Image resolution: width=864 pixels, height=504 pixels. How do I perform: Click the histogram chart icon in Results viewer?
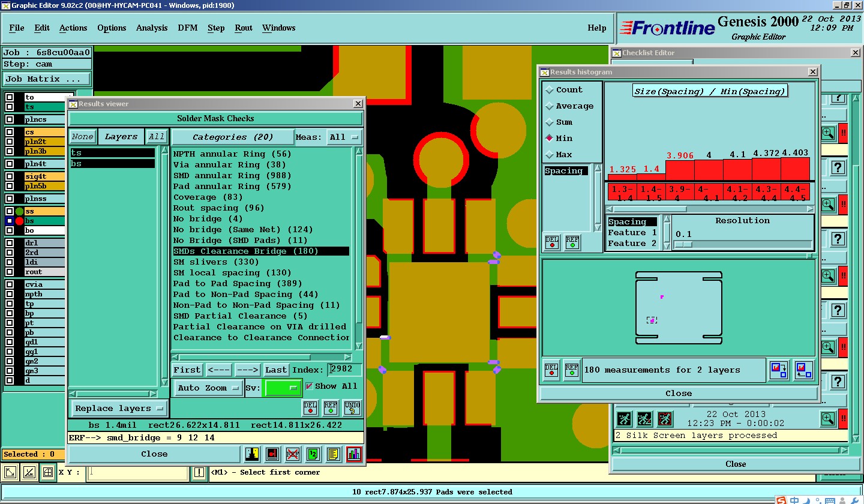pyautogui.click(x=353, y=454)
